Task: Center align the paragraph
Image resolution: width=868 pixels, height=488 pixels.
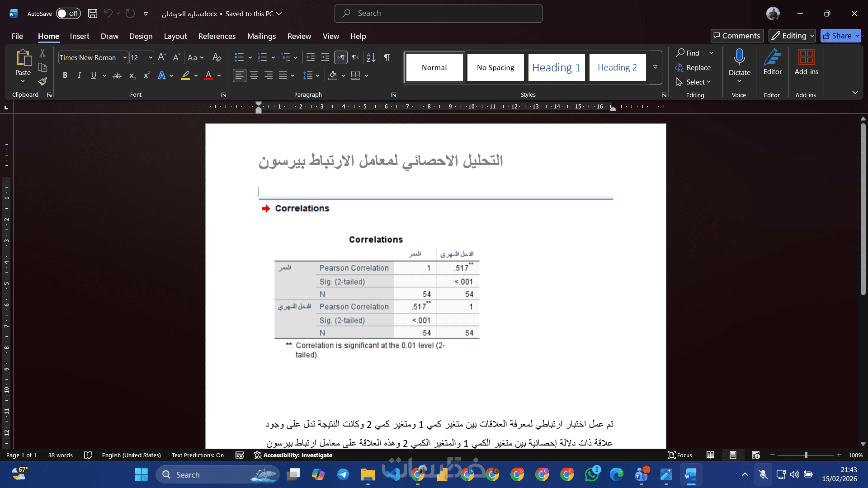Action: coord(254,76)
